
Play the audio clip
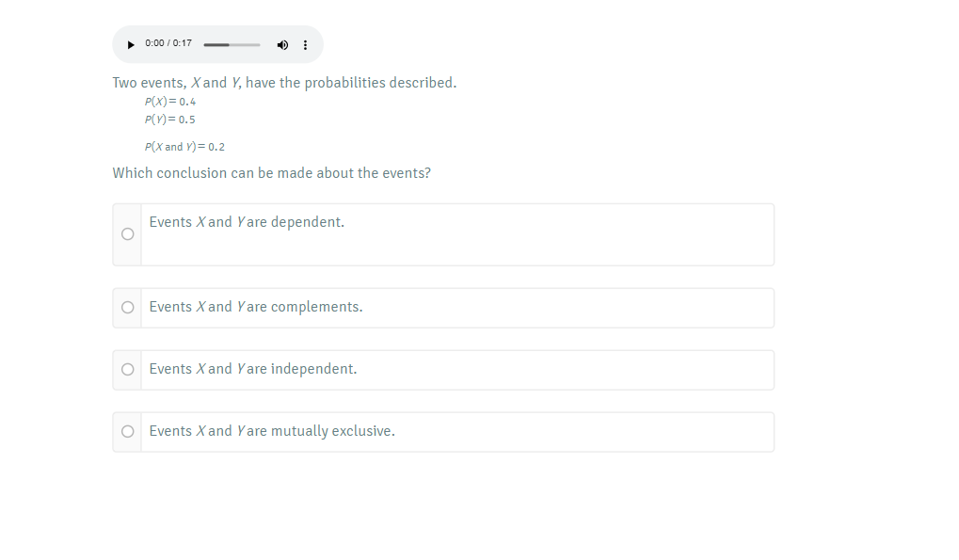tap(132, 44)
